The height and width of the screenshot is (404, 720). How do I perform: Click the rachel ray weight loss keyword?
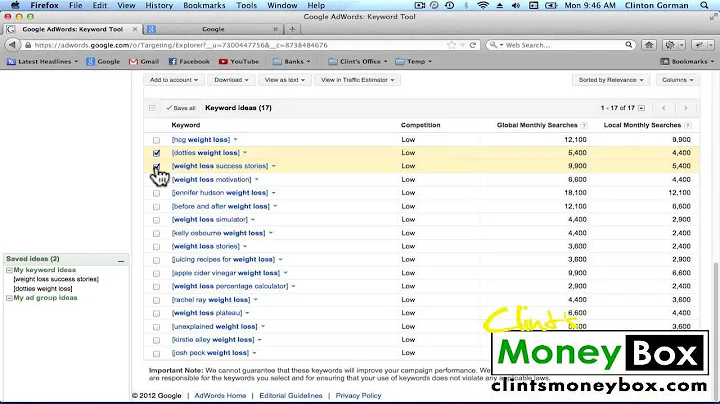tap(211, 300)
